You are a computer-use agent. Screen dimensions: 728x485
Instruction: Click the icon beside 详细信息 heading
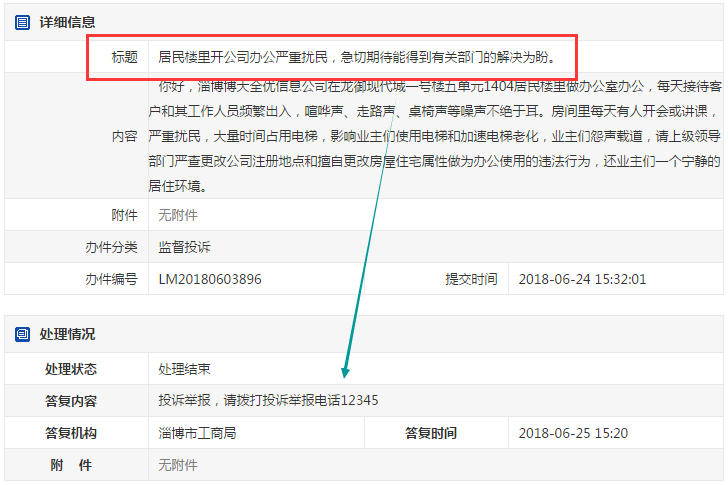coord(23,22)
